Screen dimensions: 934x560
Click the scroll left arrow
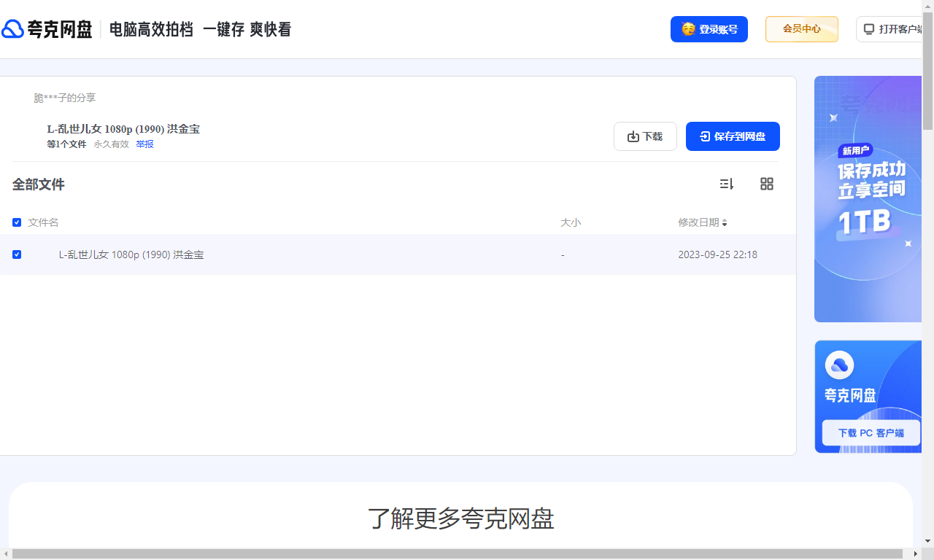[x=6, y=554]
